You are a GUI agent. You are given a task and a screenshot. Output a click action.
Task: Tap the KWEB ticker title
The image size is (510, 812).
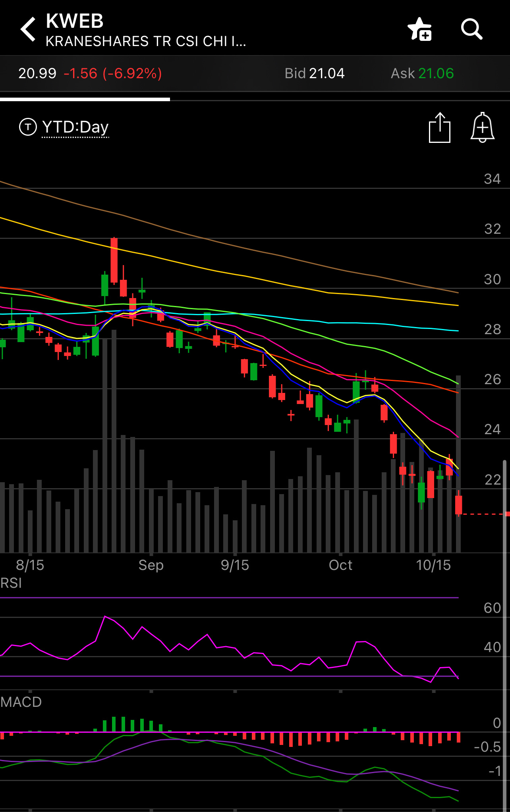tap(75, 21)
